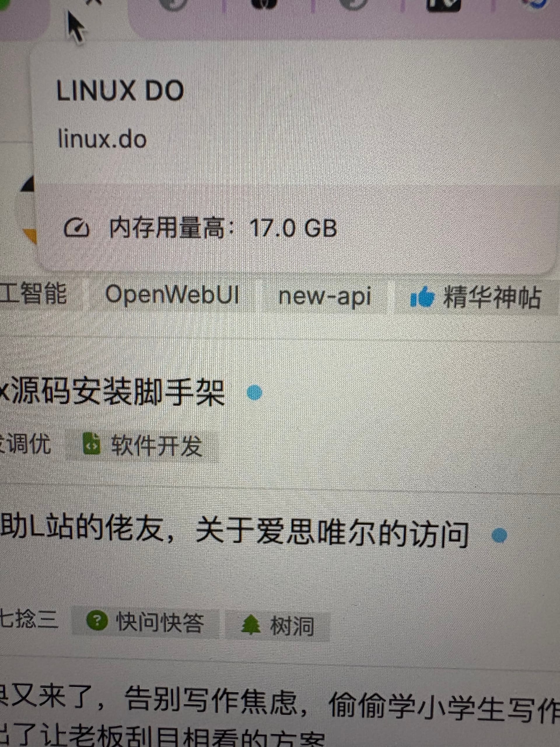Open topic about 爱思唯尔的访问

(234, 534)
